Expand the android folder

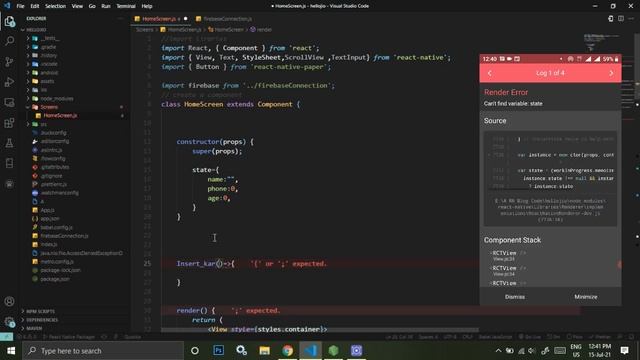49,73
